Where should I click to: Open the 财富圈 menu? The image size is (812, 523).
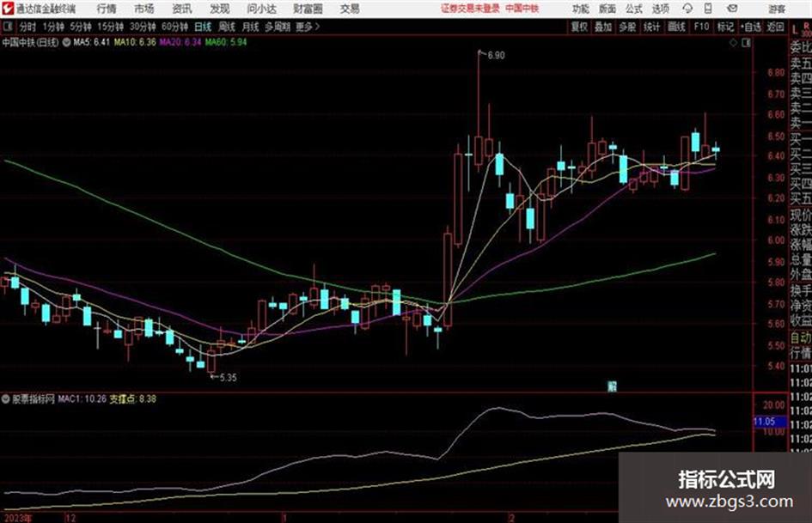[308, 9]
